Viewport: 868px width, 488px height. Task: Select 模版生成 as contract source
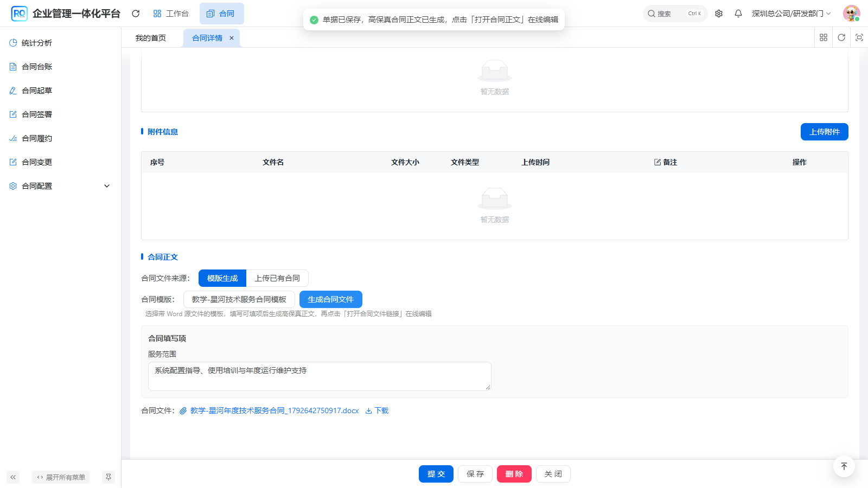pyautogui.click(x=222, y=278)
